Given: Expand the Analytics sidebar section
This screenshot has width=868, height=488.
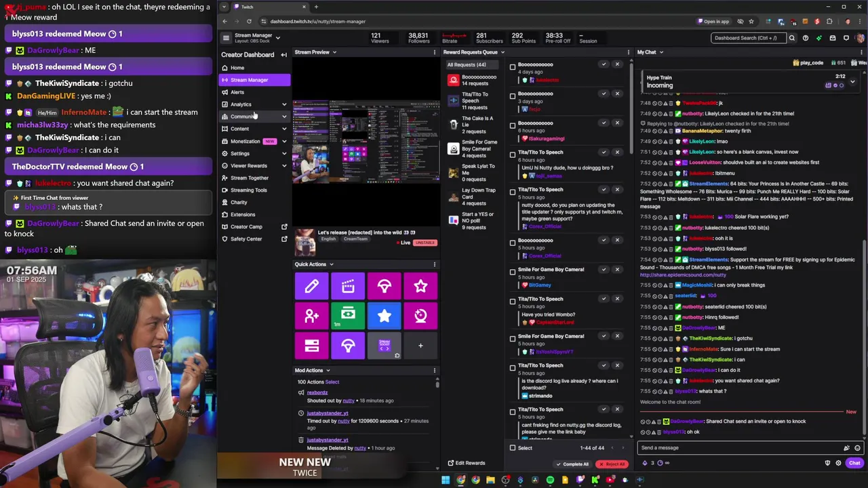Looking at the screenshot, I should (284, 104).
